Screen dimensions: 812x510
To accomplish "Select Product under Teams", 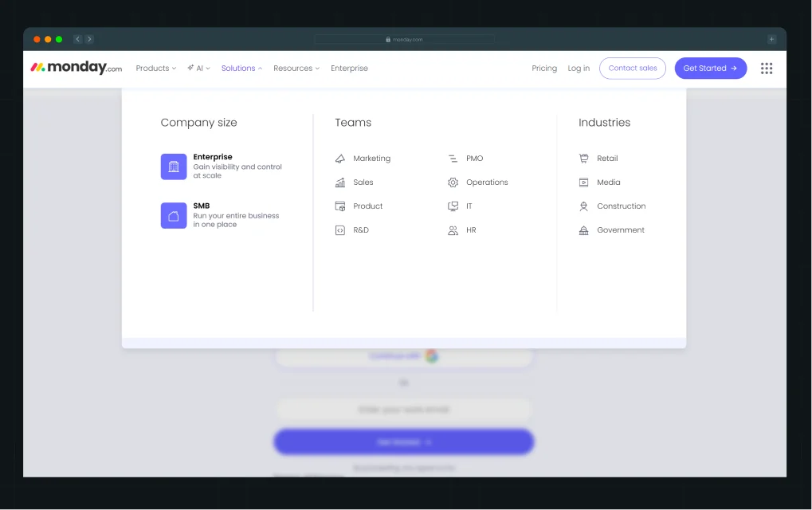I will coord(359,206).
